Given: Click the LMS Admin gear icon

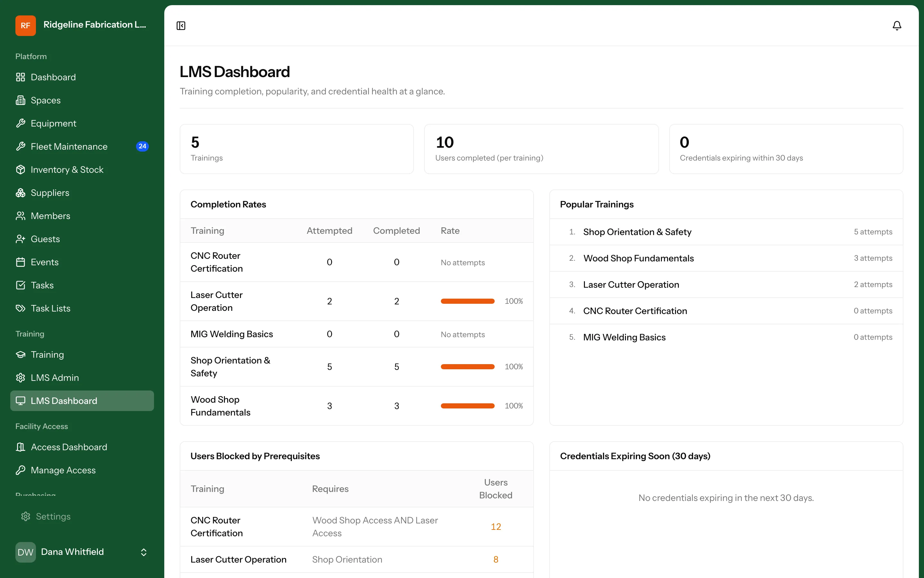Looking at the screenshot, I should coord(21,378).
